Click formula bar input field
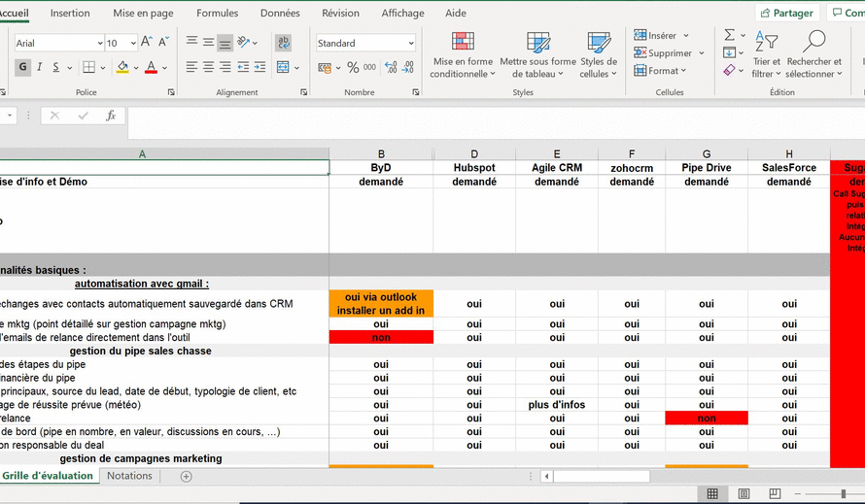Viewport: 865px width, 504px height. pyautogui.click(x=496, y=122)
